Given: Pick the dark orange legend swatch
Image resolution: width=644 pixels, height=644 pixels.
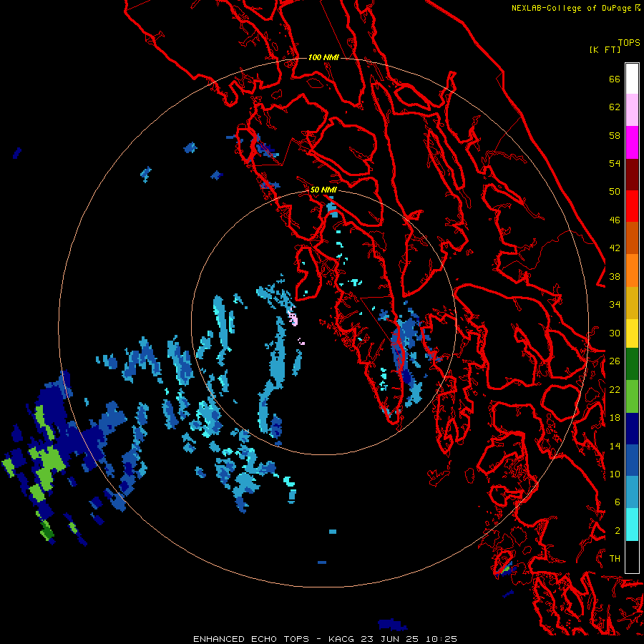Looking at the screenshot, I should pos(632,238).
